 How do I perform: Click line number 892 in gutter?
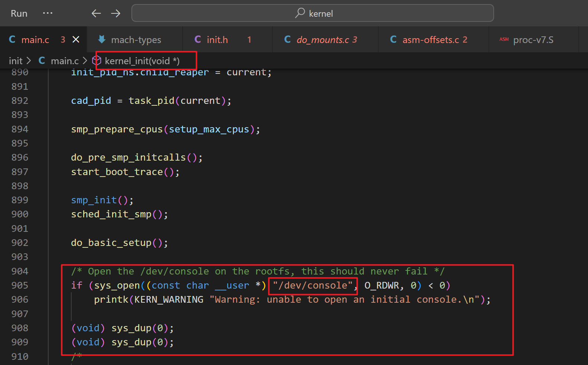click(20, 101)
